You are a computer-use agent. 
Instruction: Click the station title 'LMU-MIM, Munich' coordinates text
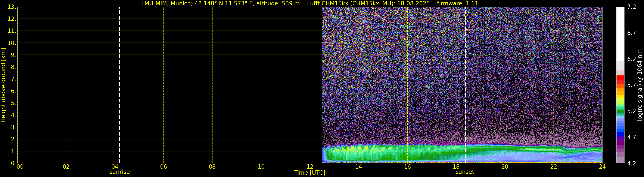[x=221, y=3]
